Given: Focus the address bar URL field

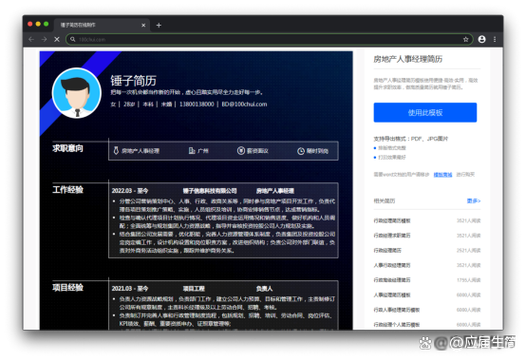Looking at the screenshot, I should coord(268,39).
